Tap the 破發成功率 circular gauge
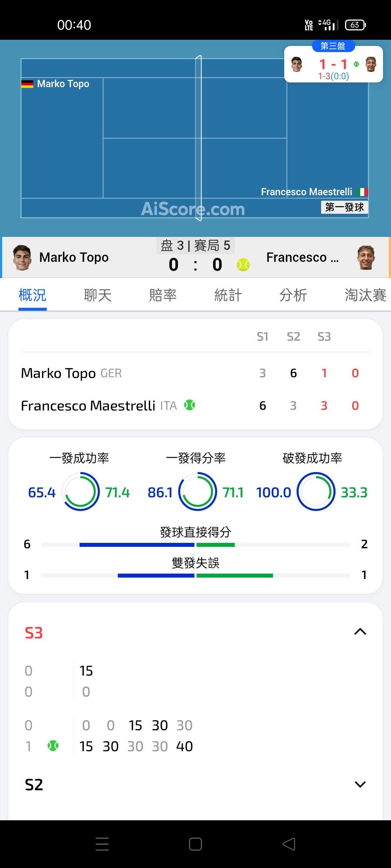The width and height of the screenshot is (391, 868). (316, 492)
